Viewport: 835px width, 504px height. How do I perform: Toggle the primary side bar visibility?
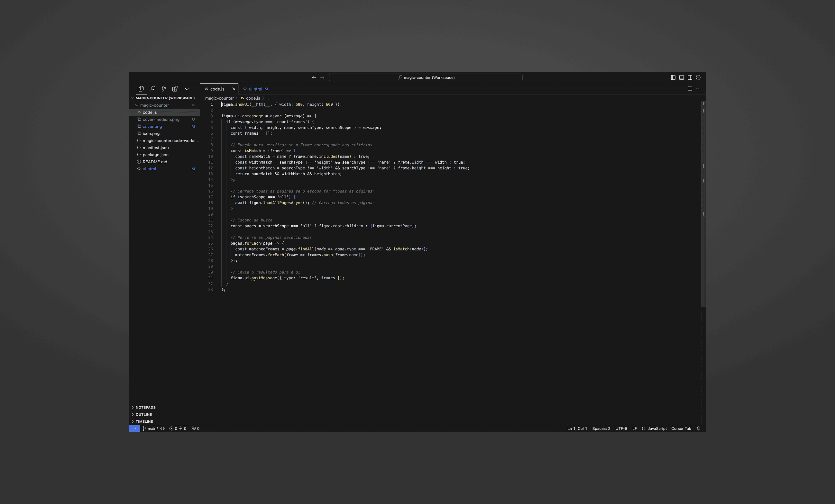coord(673,77)
